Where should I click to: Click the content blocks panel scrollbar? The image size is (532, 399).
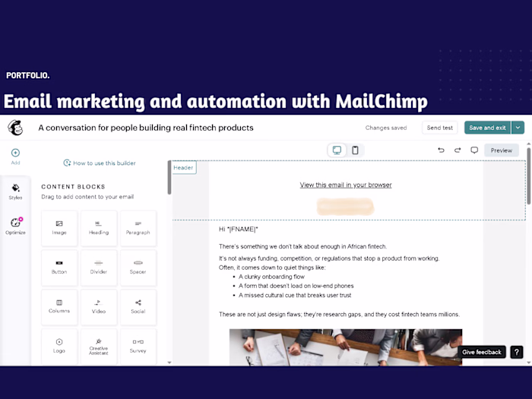[x=169, y=177]
